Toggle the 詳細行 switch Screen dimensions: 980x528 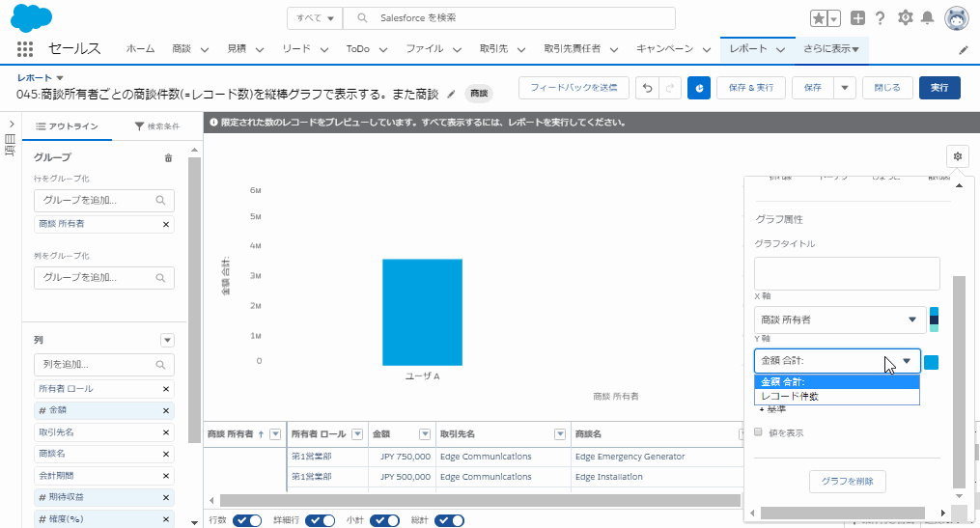pyautogui.click(x=320, y=520)
